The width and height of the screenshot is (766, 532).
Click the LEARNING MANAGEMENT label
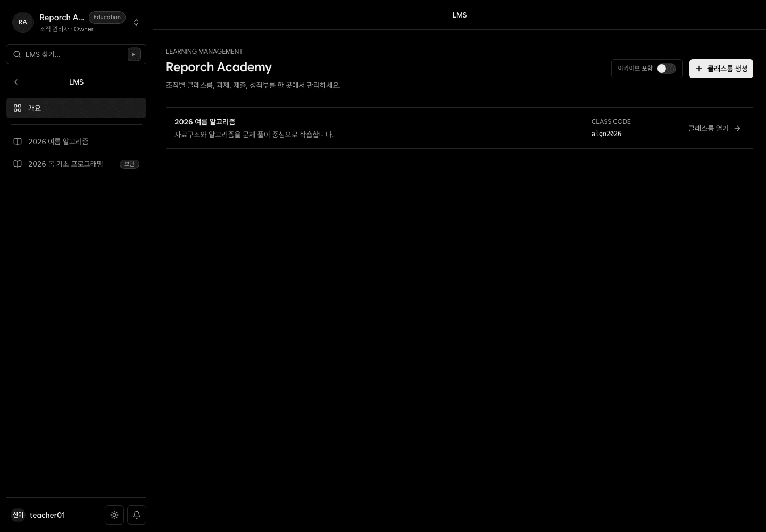[204, 52]
